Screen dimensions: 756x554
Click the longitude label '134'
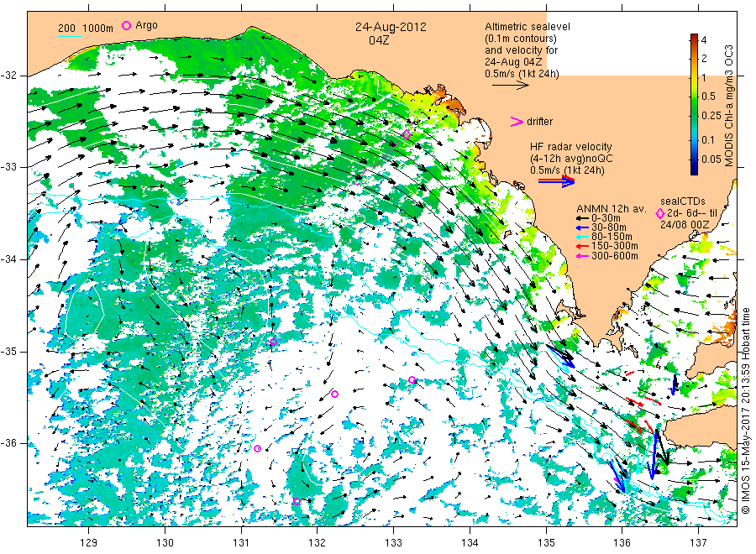pyautogui.click(x=470, y=543)
